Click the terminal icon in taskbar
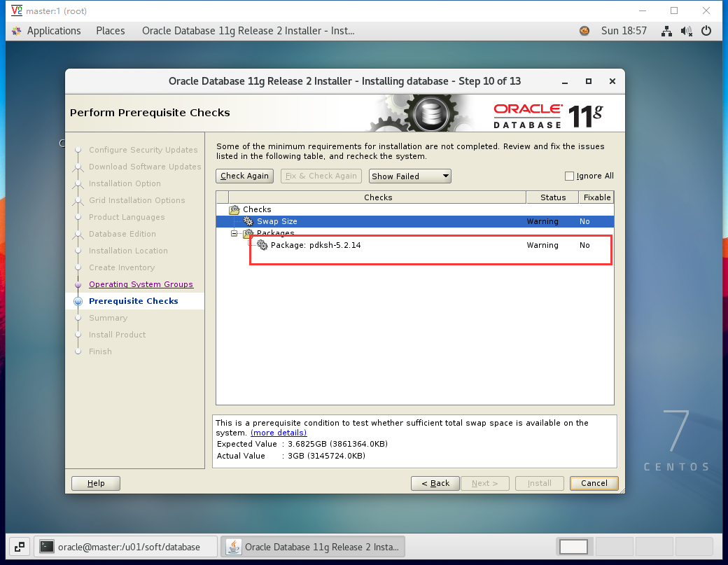This screenshot has height=565, width=728. pyautogui.click(x=46, y=547)
